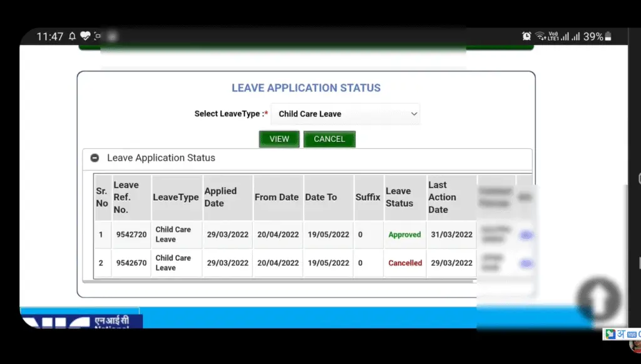Open the Select LeaveType dropdown
Viewport: 641px width, 364px height.
[346, 114]
